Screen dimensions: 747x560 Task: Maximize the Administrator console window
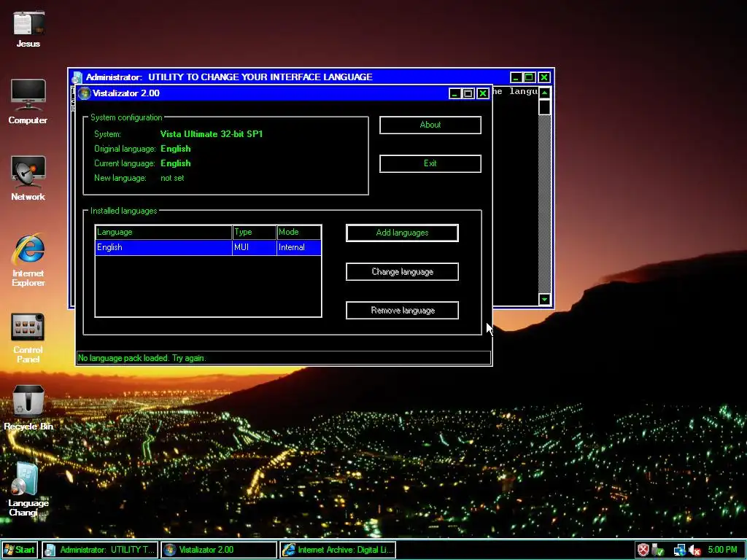click(x=530, y=77)
